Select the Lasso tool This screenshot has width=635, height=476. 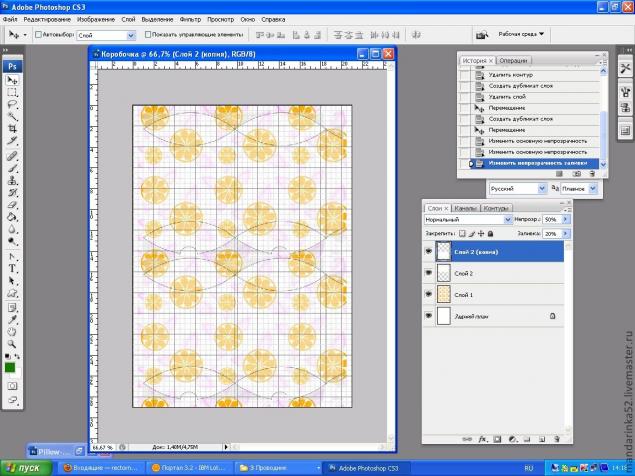click(x=12, y=105)
